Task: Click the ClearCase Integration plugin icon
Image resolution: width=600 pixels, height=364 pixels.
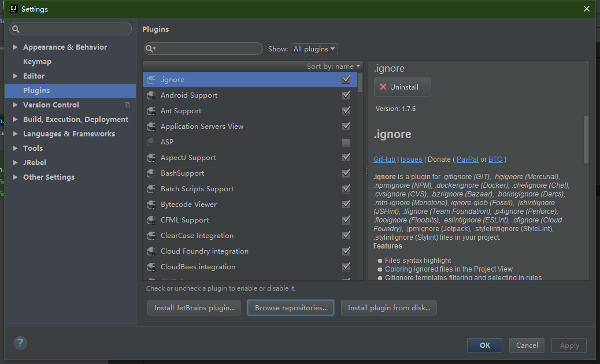Action: coord(151,236)
